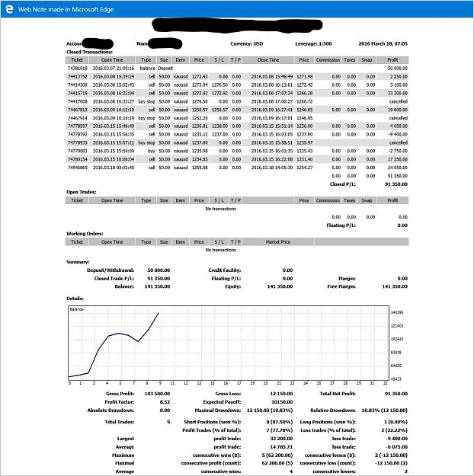474x476 pixels.
Task: Click the "Closed Transactions:" section heading
Action: click(x=89, y=52)
